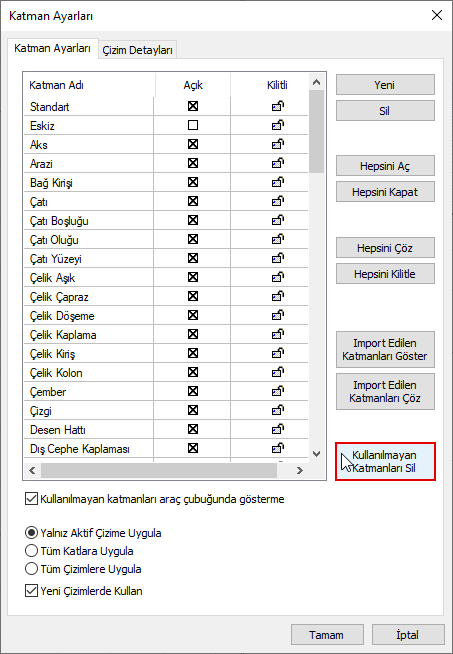
Task: Toggle the lock icon for Çelik Kolon
Action: click(278, 372)
